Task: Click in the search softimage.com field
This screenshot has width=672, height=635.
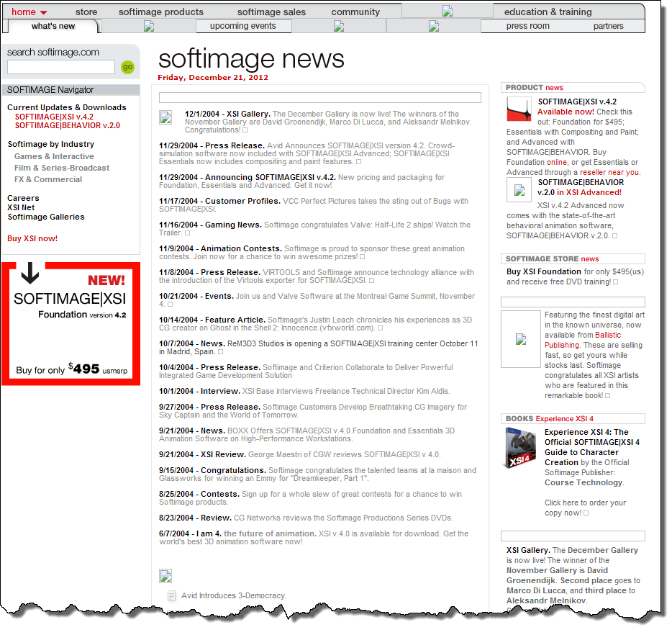Action: point(61,67)
